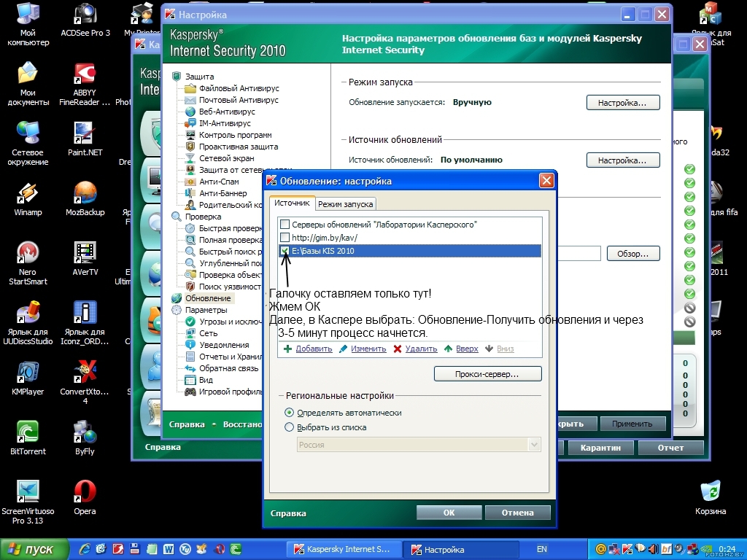Open Прокси-сервер settings button
747x560 pixels.
pos(487,374)
